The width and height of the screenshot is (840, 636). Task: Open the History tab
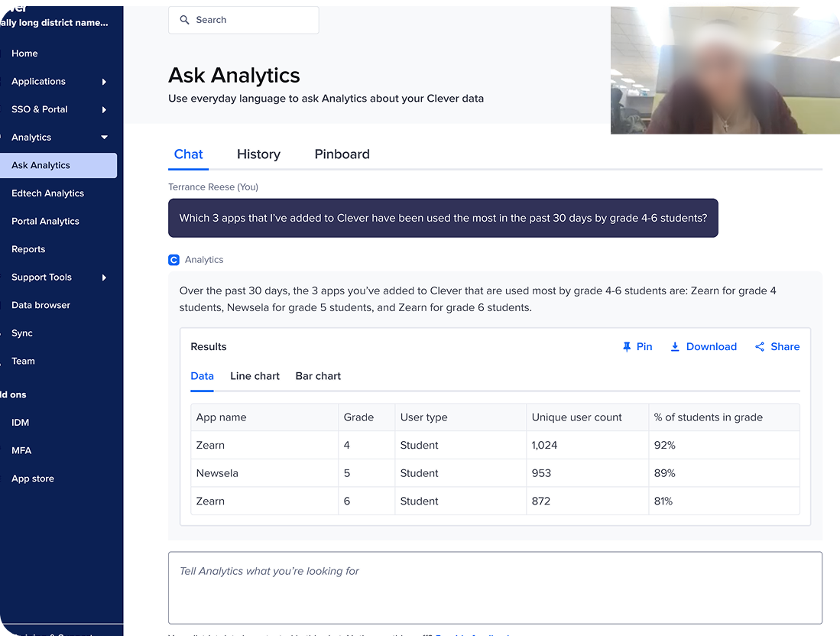[x=259, y=154]
